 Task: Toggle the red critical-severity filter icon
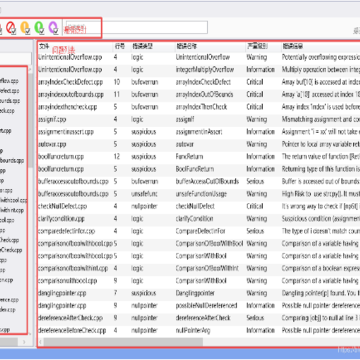tap(11, 27)
